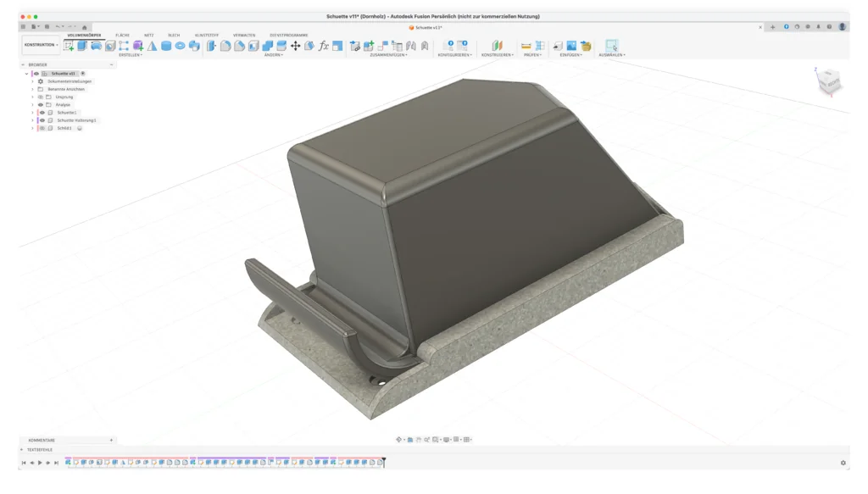Open the Blech ribbon tab
868x494 pixels.
pyautogui.click(x=174, y=35)
